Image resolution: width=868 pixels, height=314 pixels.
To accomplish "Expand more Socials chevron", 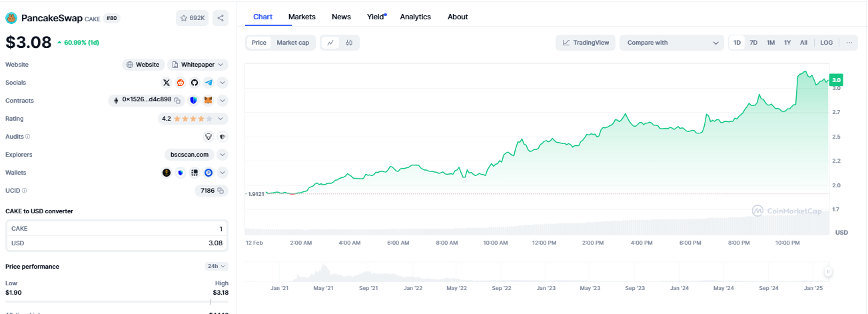I will pyautogui.click(x=222, y=83).
